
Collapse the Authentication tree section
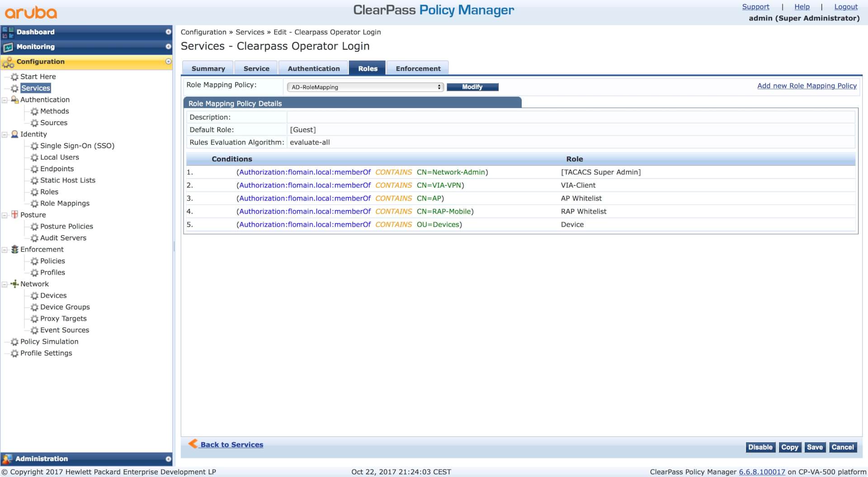5,100
